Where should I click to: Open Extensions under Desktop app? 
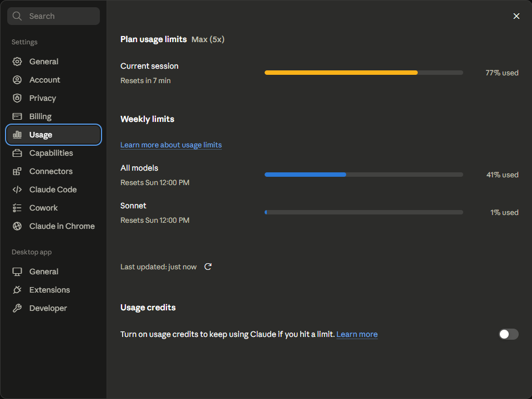(49, 290)
